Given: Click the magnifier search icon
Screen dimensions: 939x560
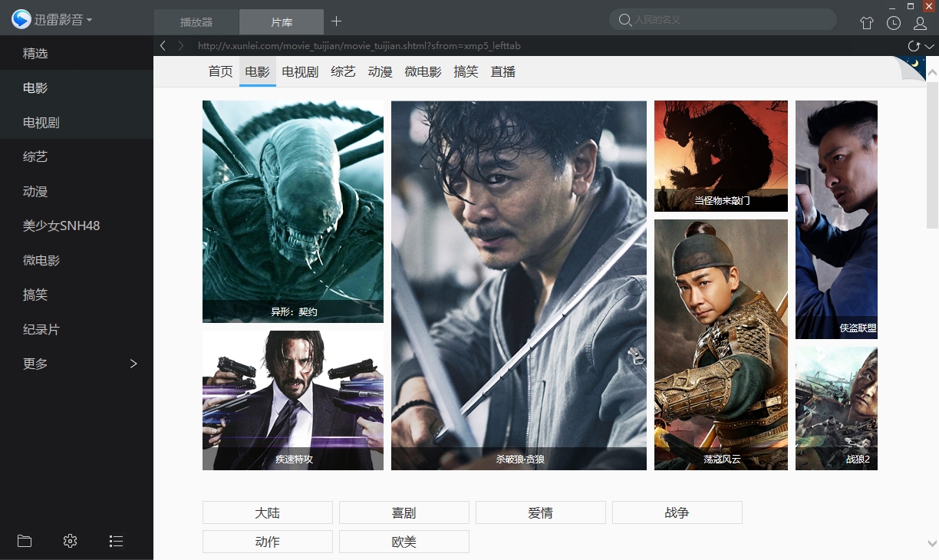Looking at the screenshot, I should (625, 19).
